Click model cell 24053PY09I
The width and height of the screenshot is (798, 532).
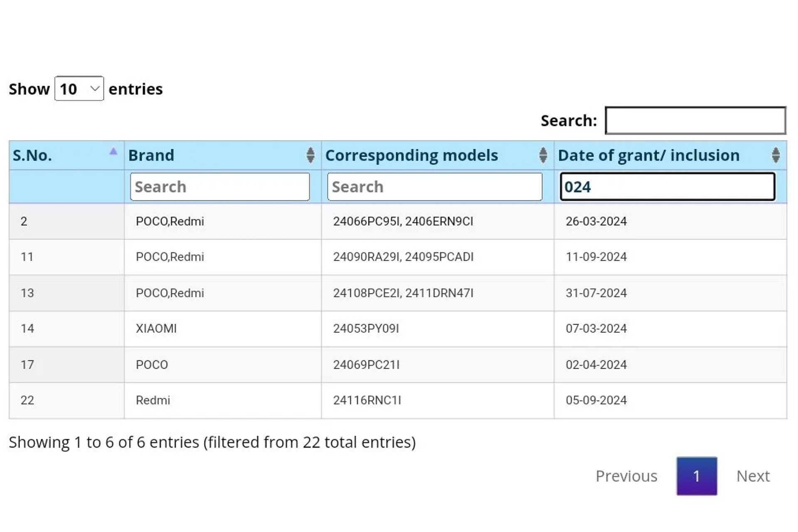437,329
